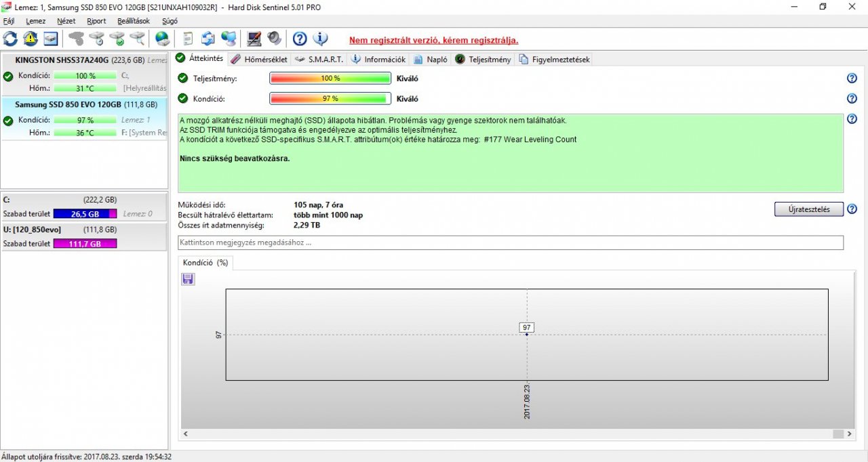The width and height of the screenshot is (868, 462).
Task: Click into the comment field 'Kattintson megjegyzés megadásához'
Action: (511, 243)
